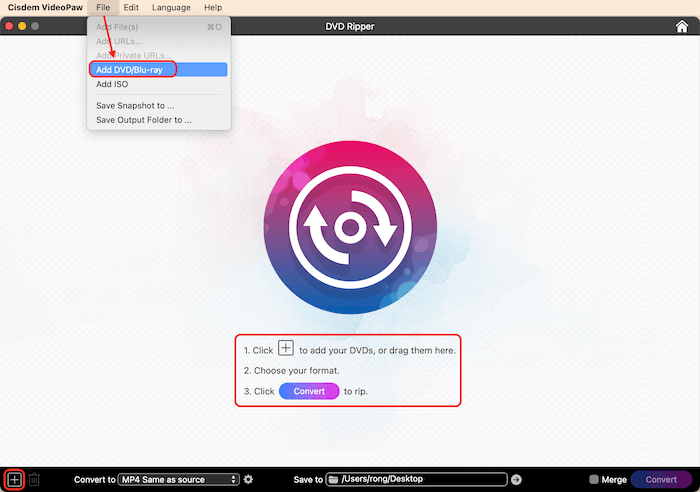Select Save Snapshot to... option

pos(135,105)
